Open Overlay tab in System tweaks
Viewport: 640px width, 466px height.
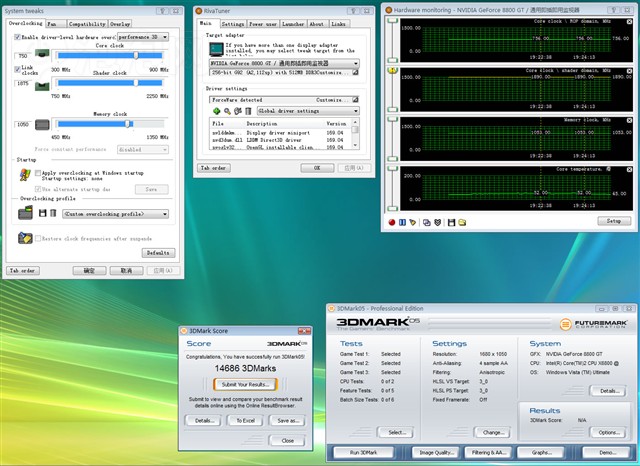pyautogui.click(x=120, y=24)
